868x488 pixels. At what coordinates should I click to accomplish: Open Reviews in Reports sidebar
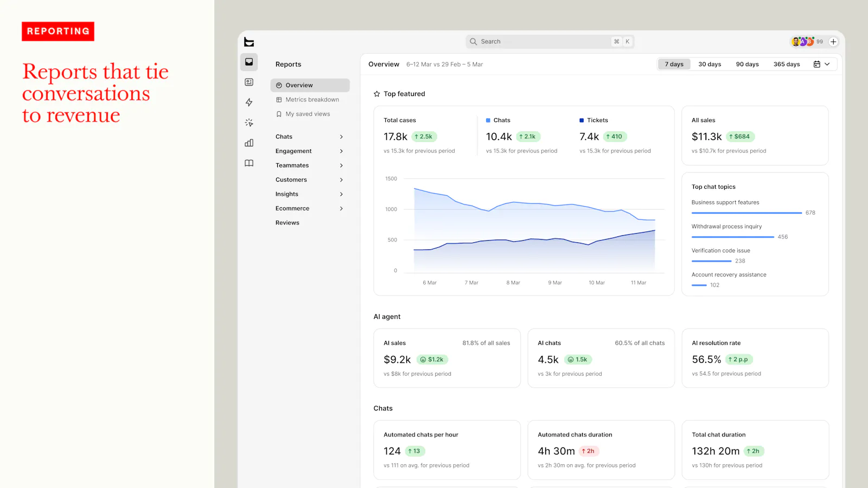287,223
